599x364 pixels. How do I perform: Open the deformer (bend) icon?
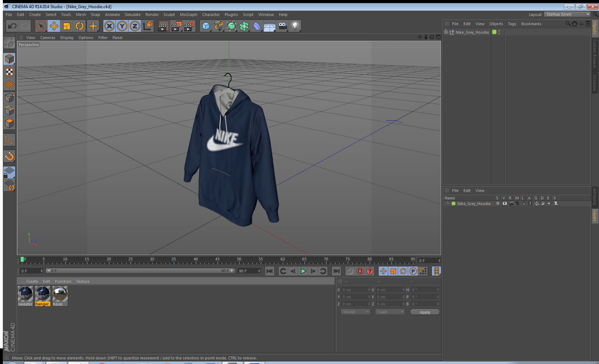point(257,26)
